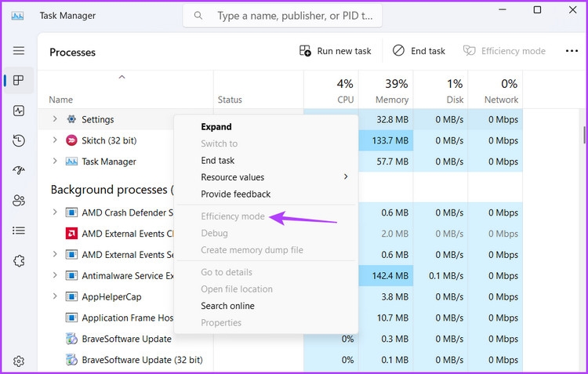
Task: Expand the Task Manager process row
Action: (55, 161)
